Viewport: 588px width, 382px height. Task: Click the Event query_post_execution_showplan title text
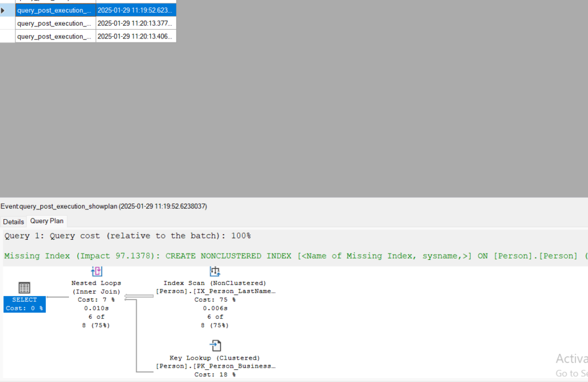click(x=104, y=206)
